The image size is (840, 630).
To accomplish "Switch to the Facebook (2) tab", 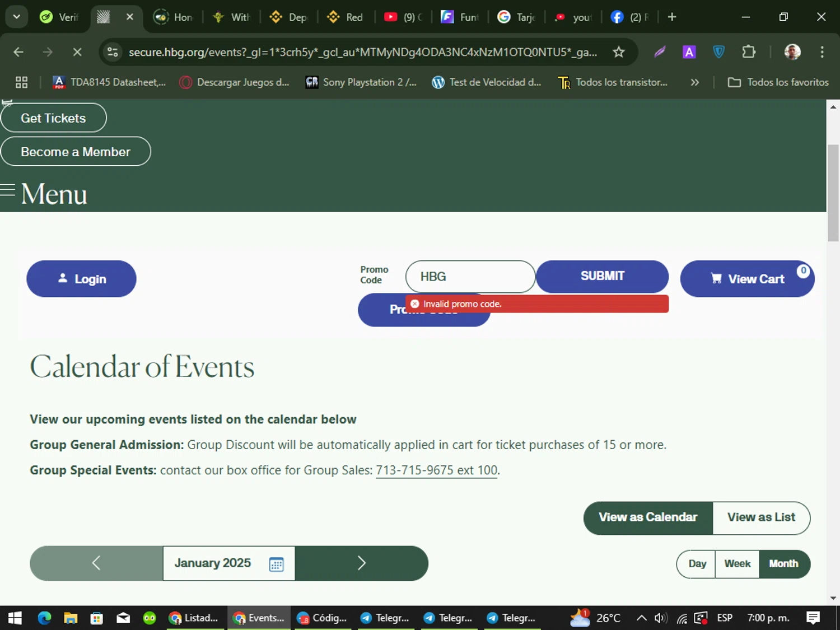I will pos(630,17).
